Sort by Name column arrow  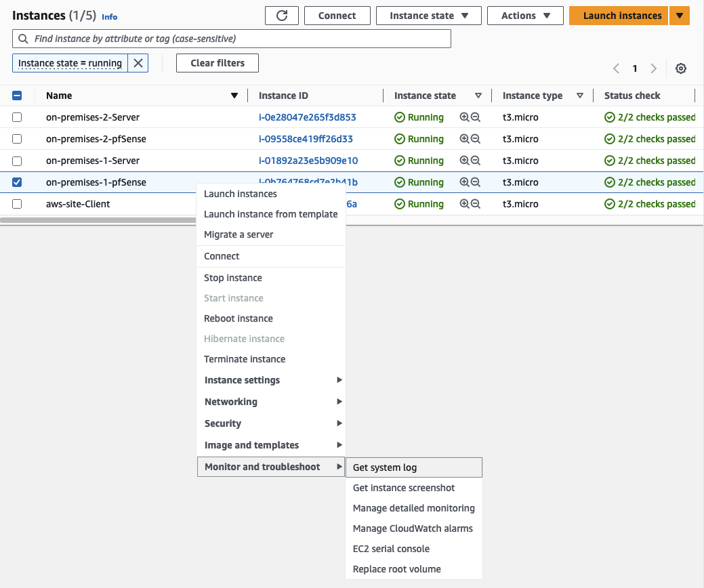234,96
